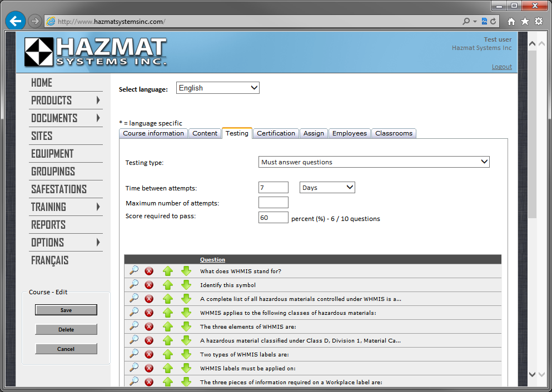Open the Testing type dropdown
This screenshot has height=392, width=552.
[374, 162]
